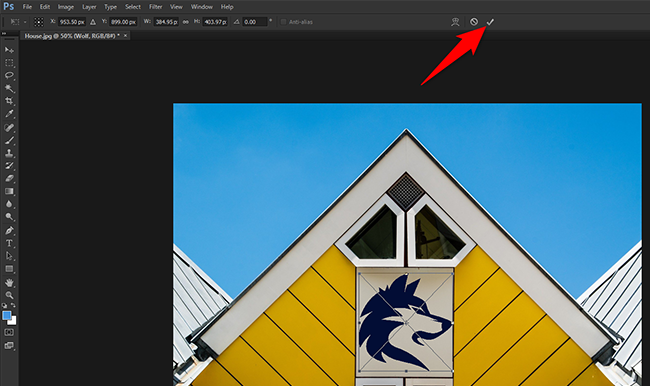Click the width W field
Viewport: 650px width, 386px height.
tap(166, 22)
